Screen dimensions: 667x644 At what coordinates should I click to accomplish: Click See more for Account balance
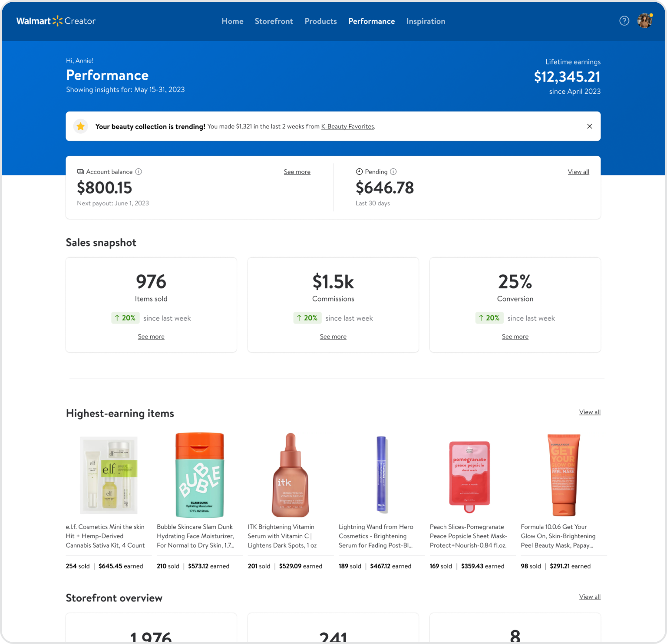297,172
